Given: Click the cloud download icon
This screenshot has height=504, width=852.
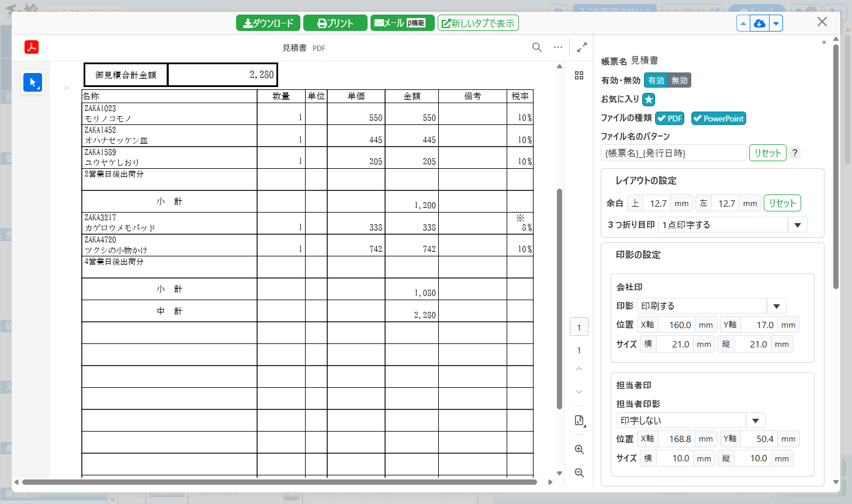Looking at the screenshot, I should coord(759,23).
